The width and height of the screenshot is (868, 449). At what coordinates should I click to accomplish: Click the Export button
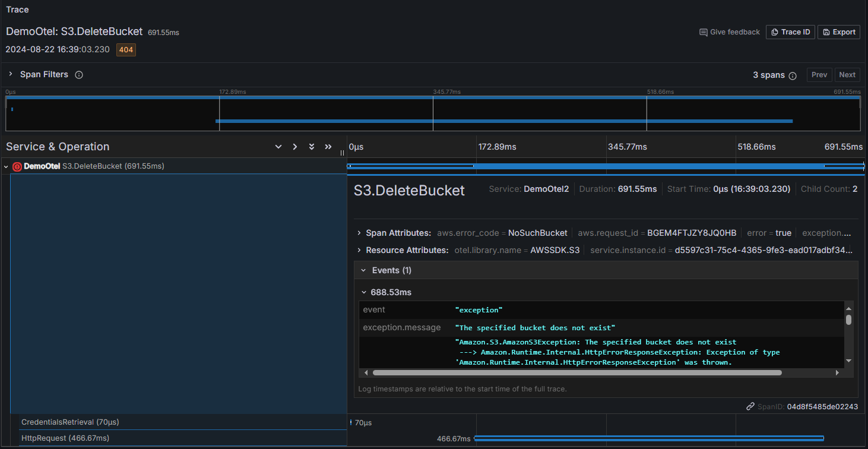(838, 32)
